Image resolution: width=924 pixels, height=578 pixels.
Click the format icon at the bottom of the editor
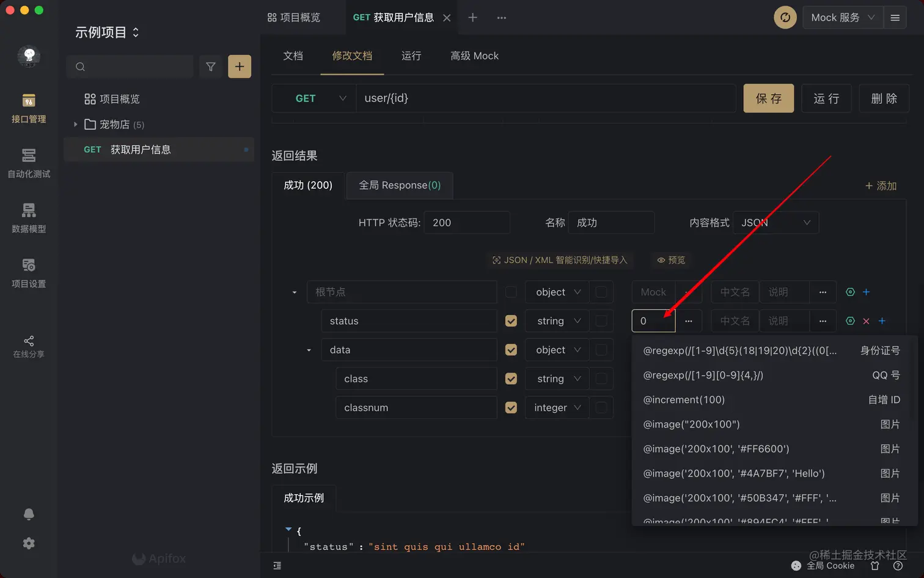[x=277, y=566]
